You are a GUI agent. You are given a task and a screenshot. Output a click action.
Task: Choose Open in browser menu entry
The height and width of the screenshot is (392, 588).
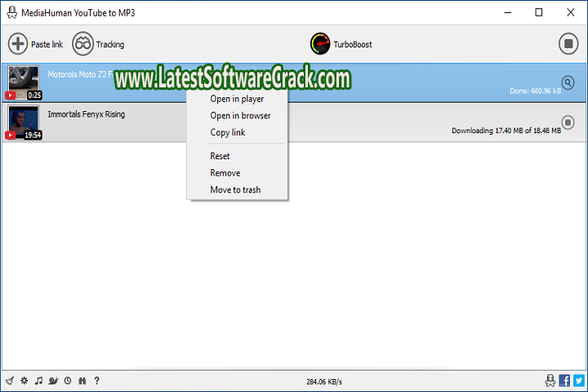[240, 116]
